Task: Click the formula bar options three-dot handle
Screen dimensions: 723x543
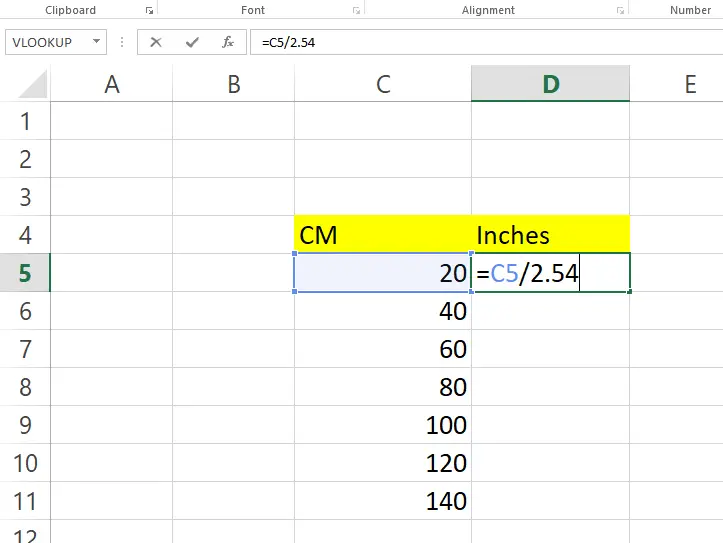Action: point(122,42)
